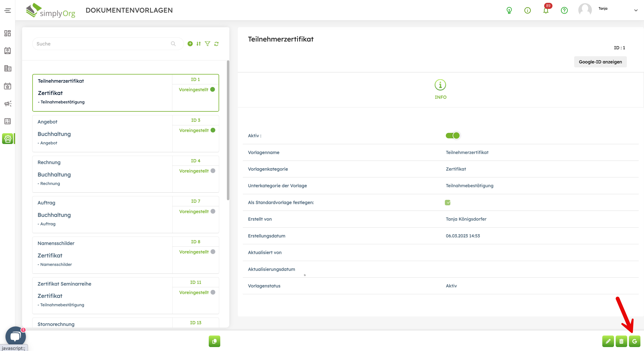Refresh the template list
This screenshot has height=351, width=644.
[216, 44]
